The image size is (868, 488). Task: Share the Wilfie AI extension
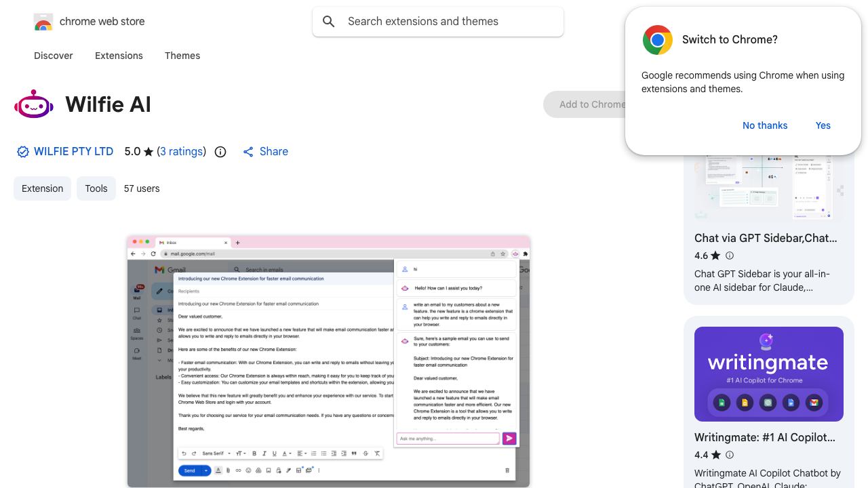[x=266, y=152]
